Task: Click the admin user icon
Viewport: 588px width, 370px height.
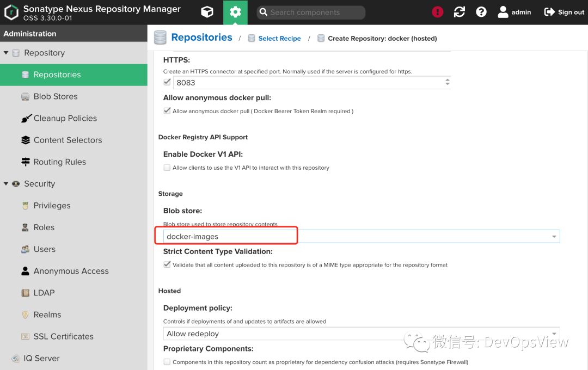Action: 503,12
